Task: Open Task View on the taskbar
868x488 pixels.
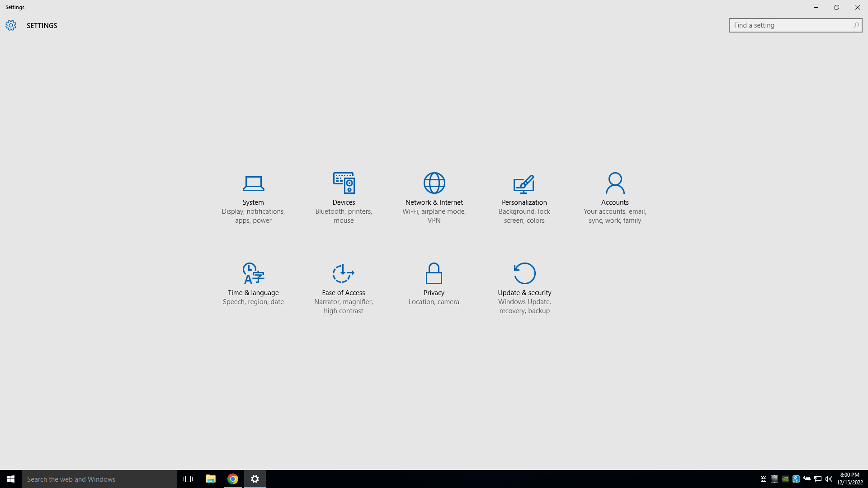Action: pos(188,479)
